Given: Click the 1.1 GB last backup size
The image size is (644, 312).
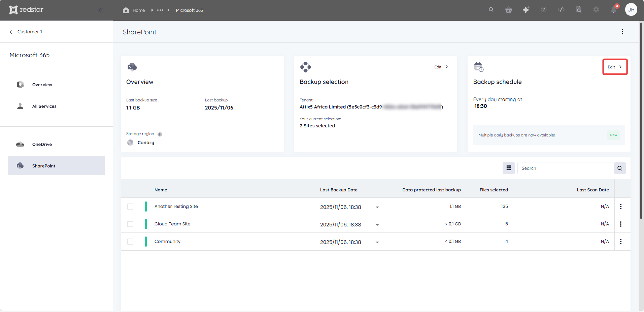Looking at the screenshot, I should [133, 108].
